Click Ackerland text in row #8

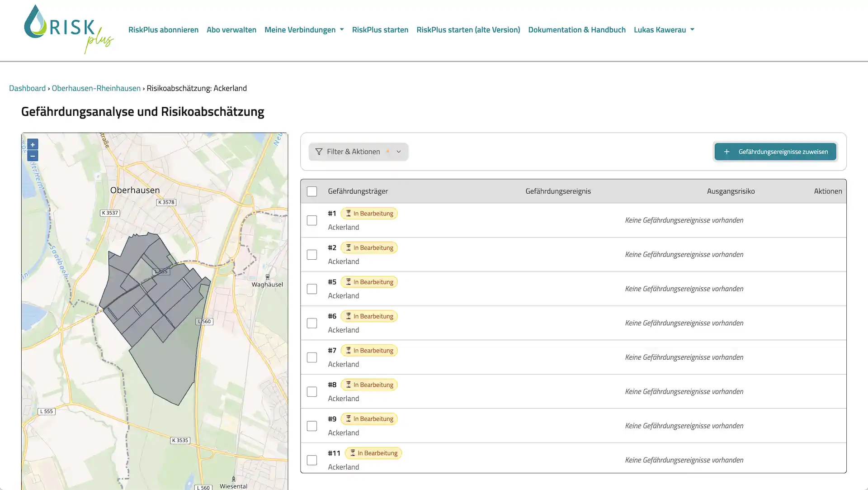[x=344, y=399]
